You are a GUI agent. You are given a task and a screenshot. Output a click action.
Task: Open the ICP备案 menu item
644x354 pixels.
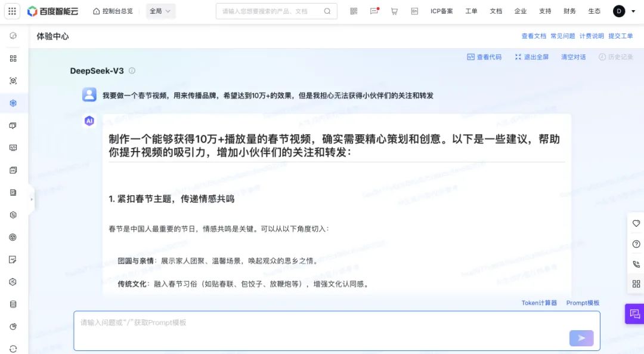(441, 11)
